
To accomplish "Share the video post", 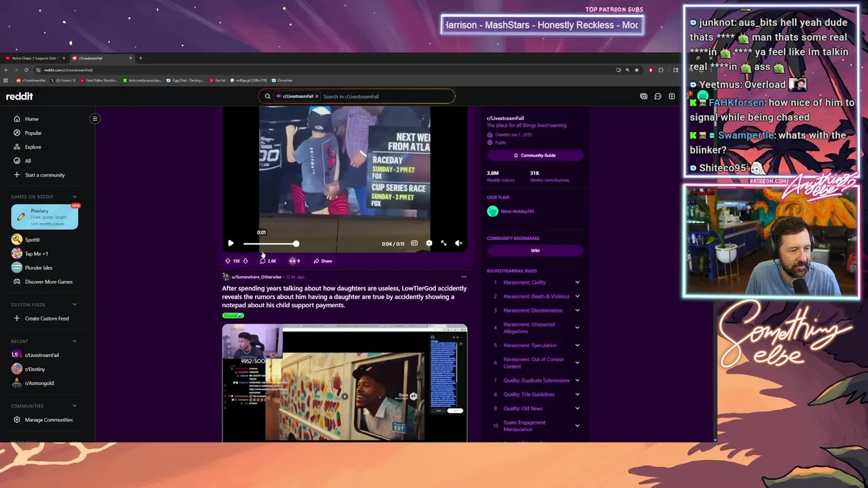I will pos(323,261).
